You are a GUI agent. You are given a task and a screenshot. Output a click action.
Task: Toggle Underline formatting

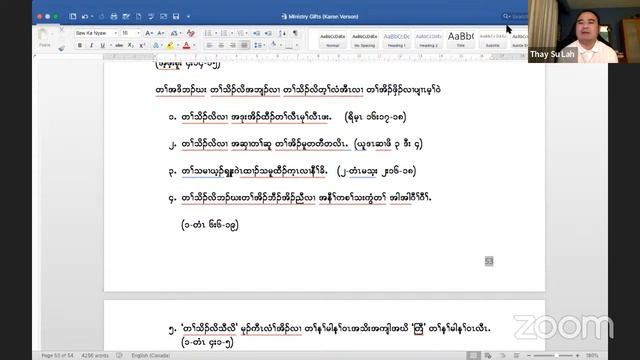pos(103,45)
